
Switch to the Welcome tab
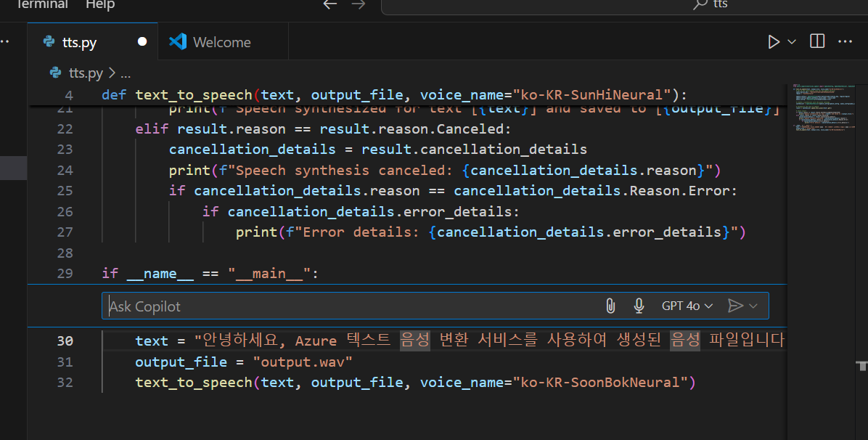click(x=221, y=41)
